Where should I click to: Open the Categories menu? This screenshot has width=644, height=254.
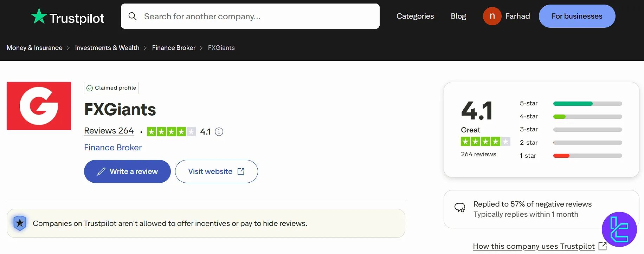coord(415,16)
